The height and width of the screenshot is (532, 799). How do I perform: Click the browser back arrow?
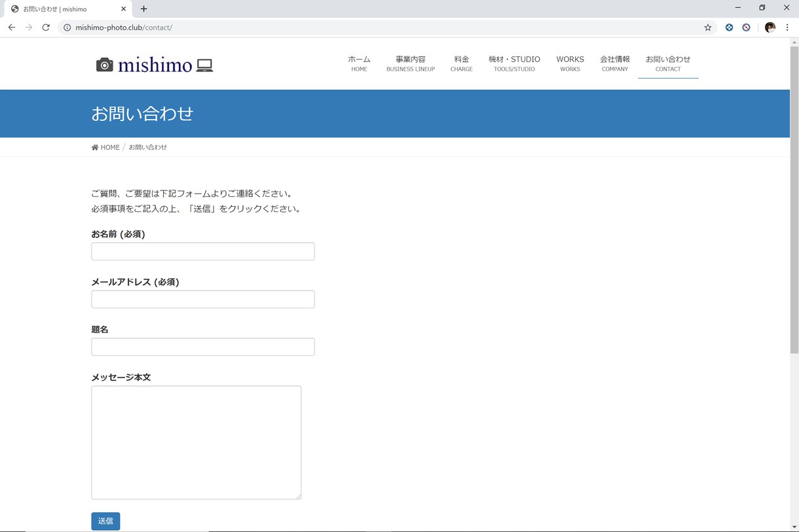point(12,27)
